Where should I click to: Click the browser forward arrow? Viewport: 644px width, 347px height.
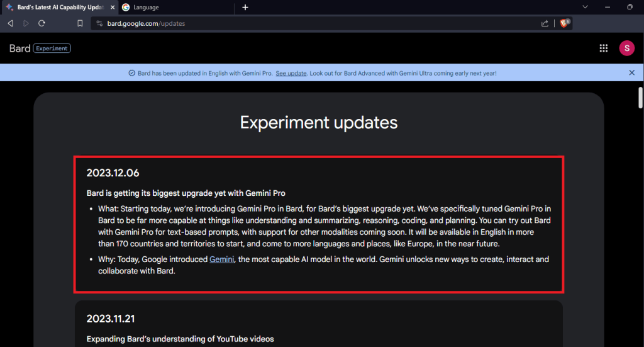[26, 23]
